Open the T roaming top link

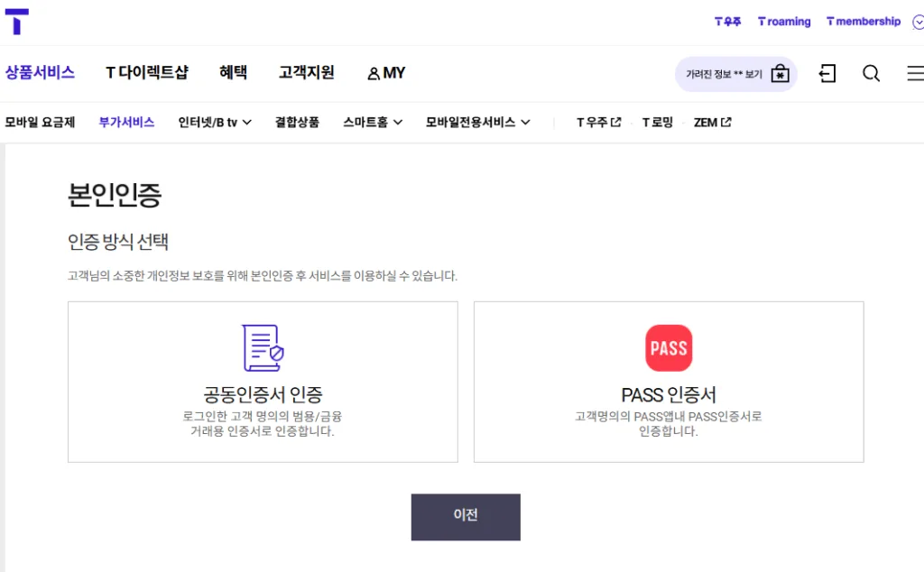point(784,22)
